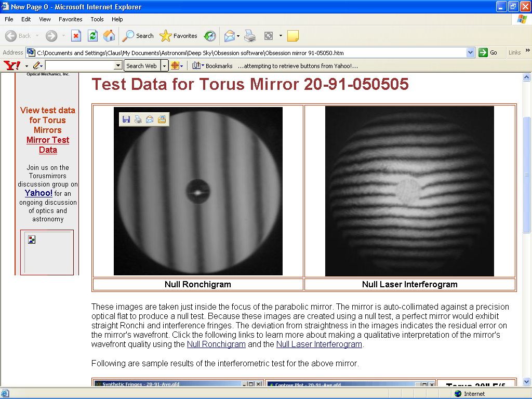Open the Favorites menu
532x399 pixels.
(x=70, y=19)
